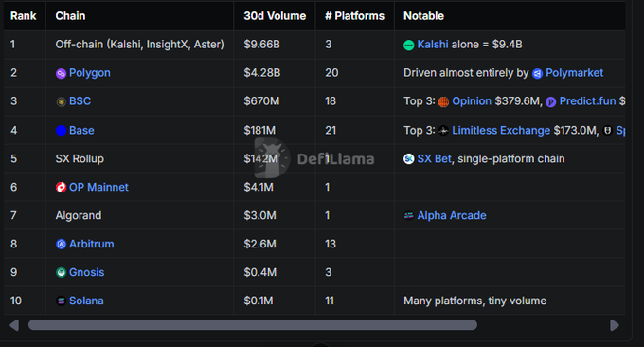The image size is (644, 347).
Task: Open the Polymarket platform link
Action: point(574,73)
